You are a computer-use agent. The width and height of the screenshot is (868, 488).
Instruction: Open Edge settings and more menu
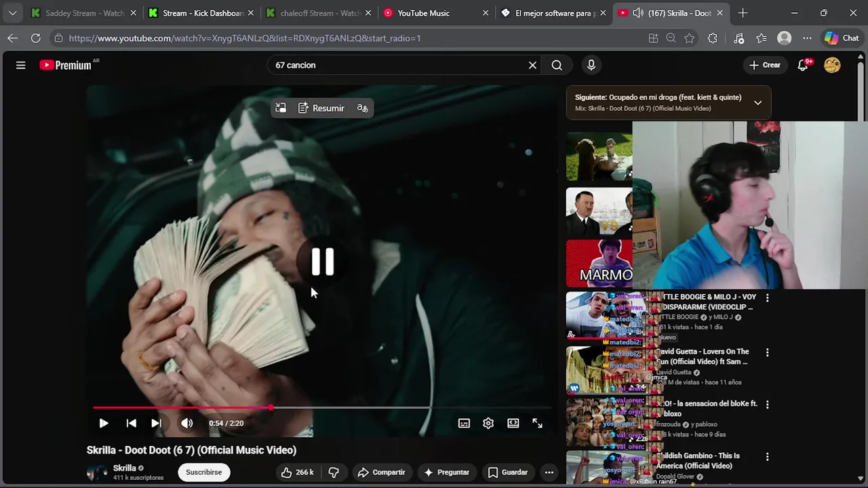pyautogui.click(x=807, y=38)
